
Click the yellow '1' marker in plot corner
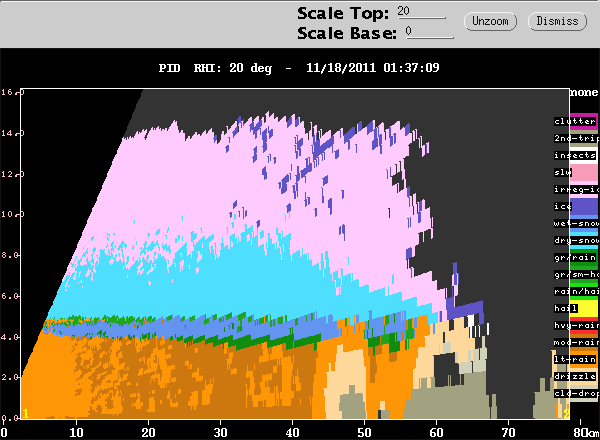[26, 414]
